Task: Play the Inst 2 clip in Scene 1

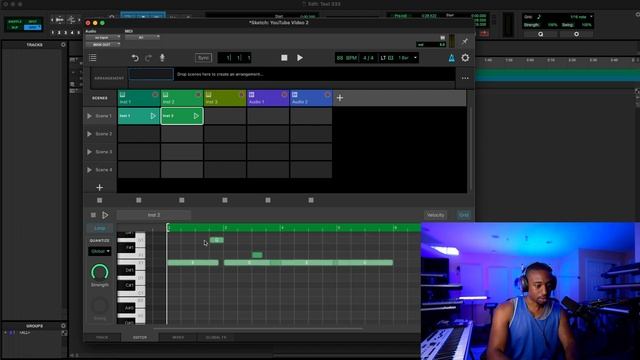Action: (x=196, y=116)
